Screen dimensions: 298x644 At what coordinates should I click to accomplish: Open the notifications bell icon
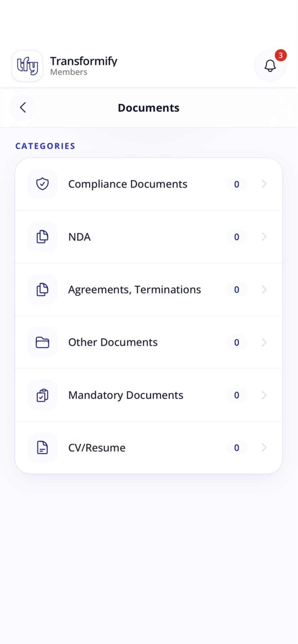click(x=270, y=66)
